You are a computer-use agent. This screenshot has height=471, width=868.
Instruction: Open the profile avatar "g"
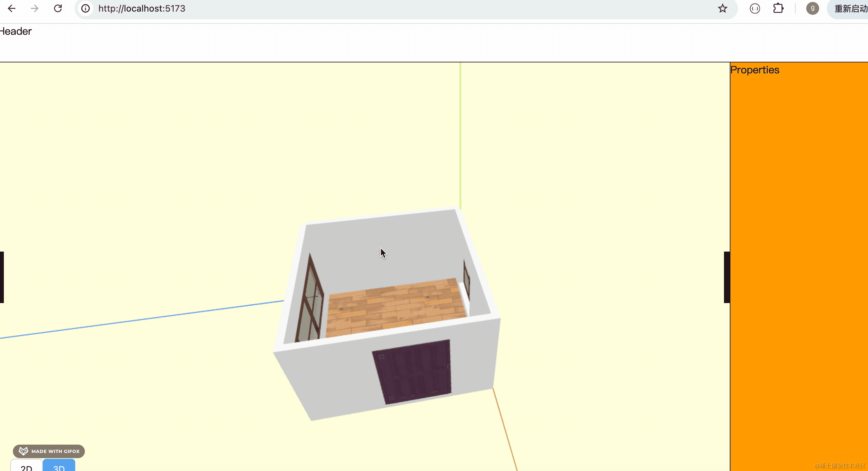tap(812, 8)
